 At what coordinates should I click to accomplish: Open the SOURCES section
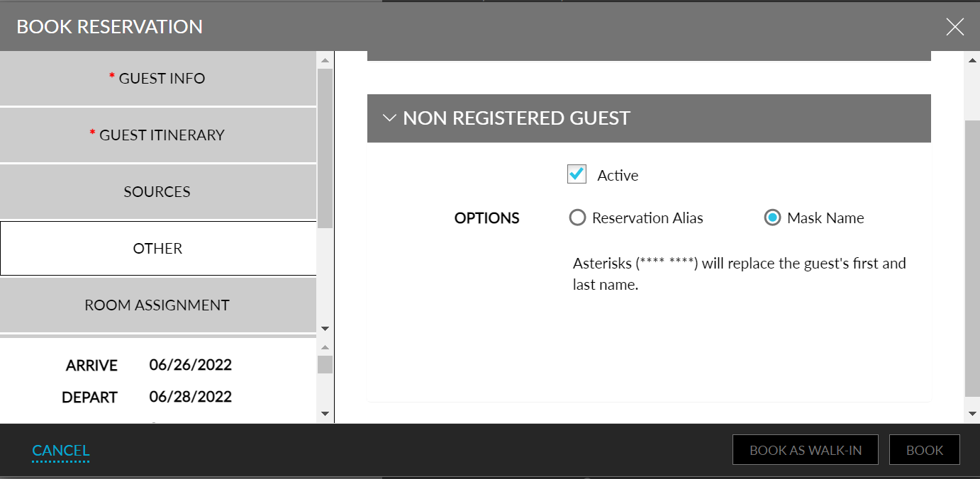(x=157, y=191)
